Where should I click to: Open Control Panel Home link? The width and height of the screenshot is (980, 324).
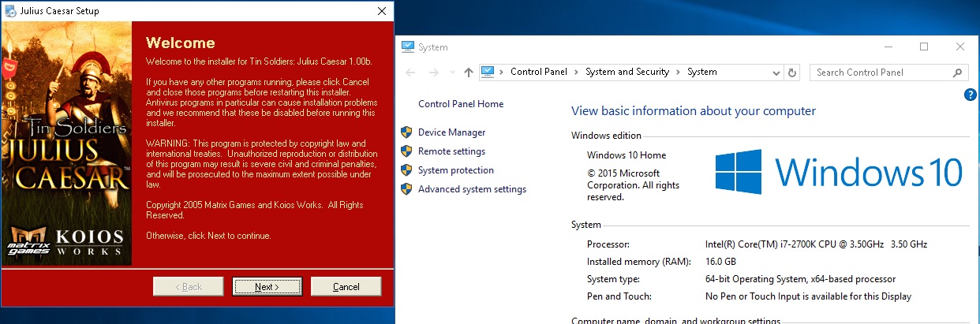coord(461,104)
